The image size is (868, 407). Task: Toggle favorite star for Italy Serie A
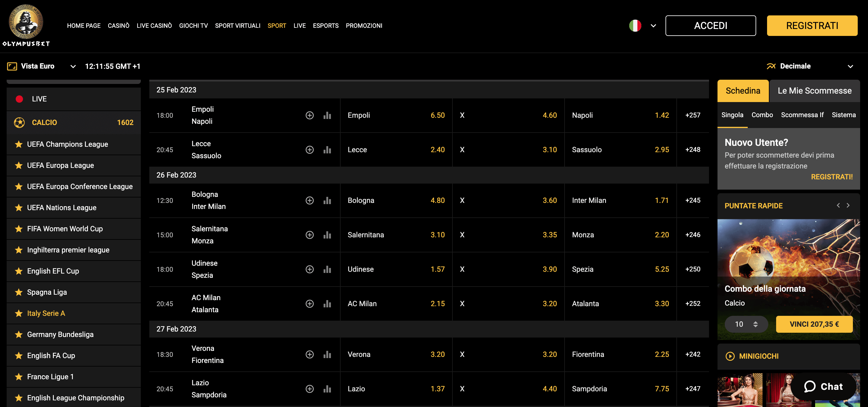click(18, 313)
